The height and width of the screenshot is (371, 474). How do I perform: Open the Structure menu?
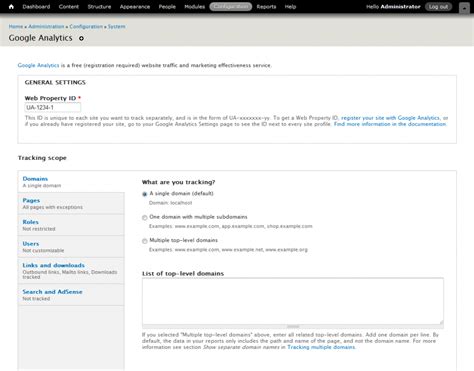[99, 7]
